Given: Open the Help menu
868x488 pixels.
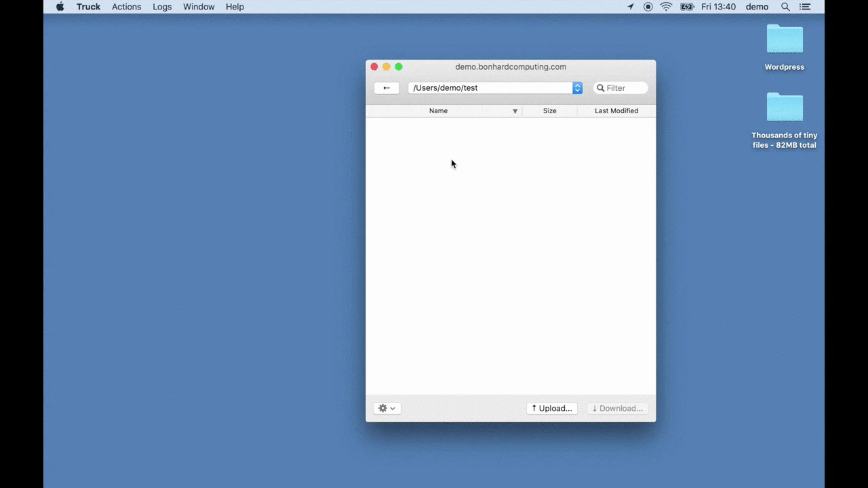Looking at the screenshot, I should point(235,7).
